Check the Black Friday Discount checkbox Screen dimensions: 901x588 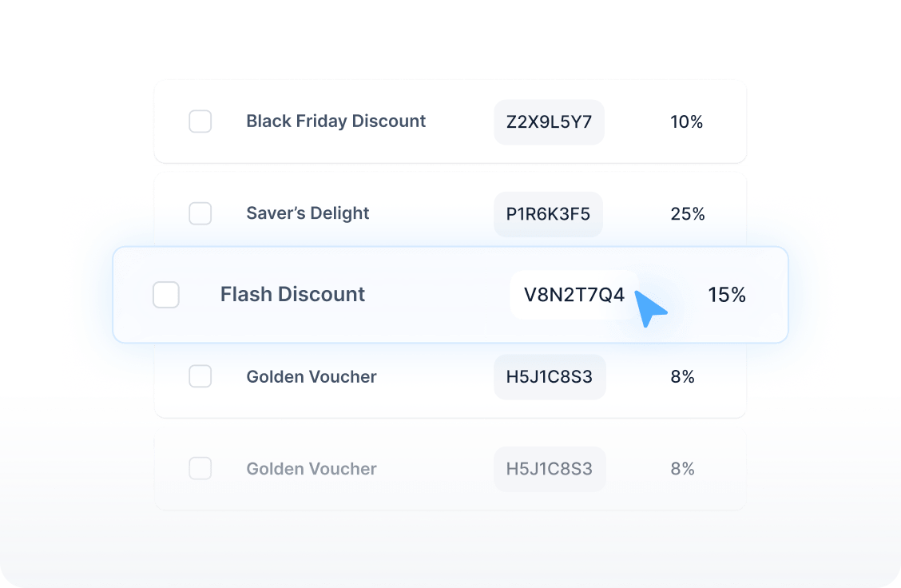tap(200, 121)
